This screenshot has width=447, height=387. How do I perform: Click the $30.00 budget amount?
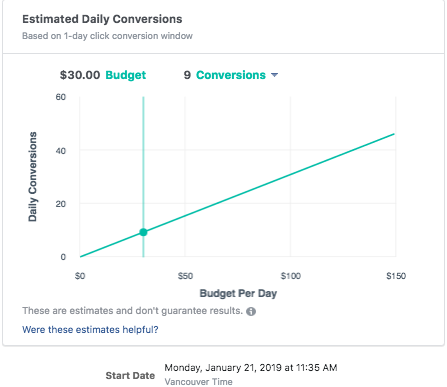pyautogui.click(x=80, y=75)
